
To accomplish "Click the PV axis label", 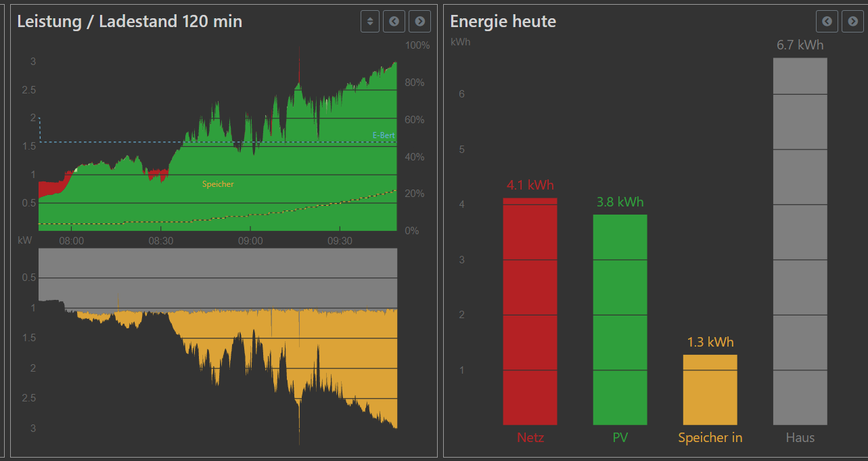I will pyautogui.click(x=620, y=438).
